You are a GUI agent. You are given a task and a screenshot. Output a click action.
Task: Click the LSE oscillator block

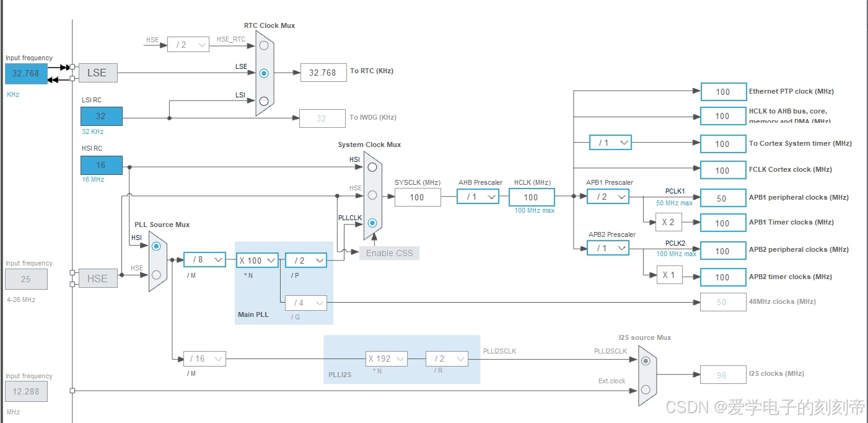click(x=98, y=73)
